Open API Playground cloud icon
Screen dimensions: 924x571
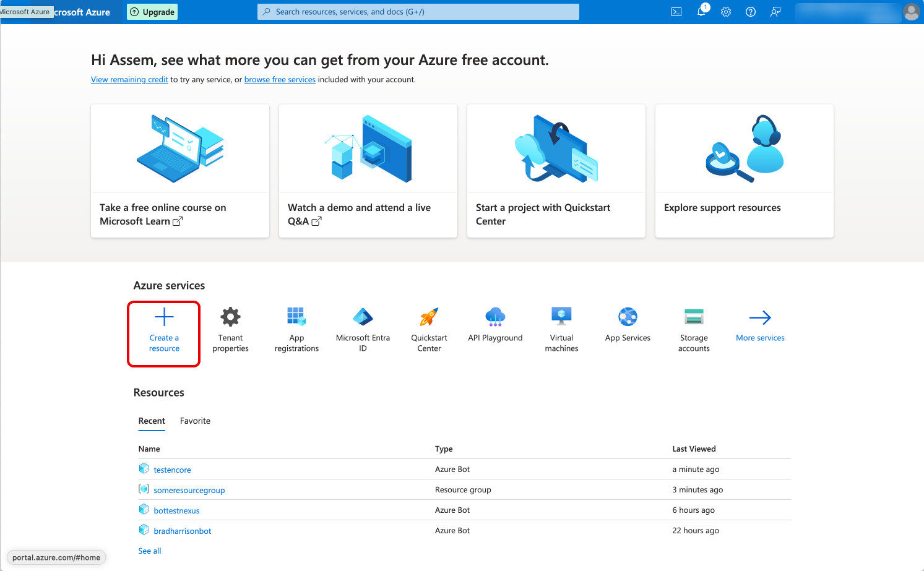coord(495,317)
